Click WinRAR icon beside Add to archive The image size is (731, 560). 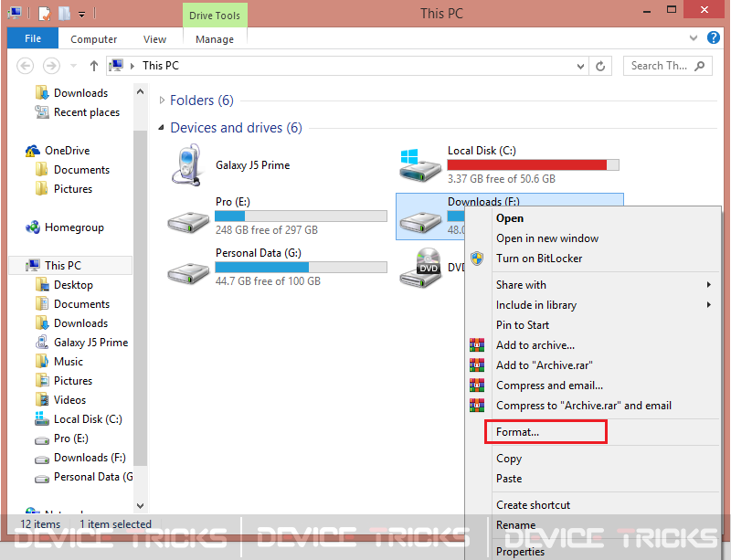pyautogui.click(x=476, y=345)
